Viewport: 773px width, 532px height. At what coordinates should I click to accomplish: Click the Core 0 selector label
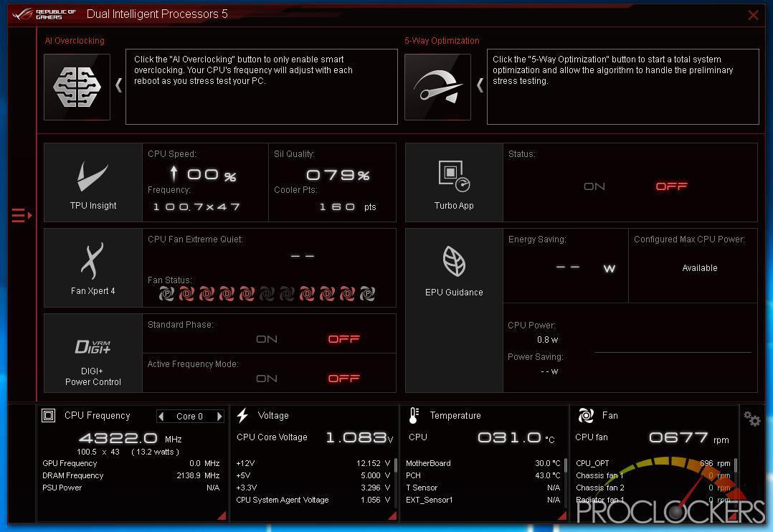190,417
